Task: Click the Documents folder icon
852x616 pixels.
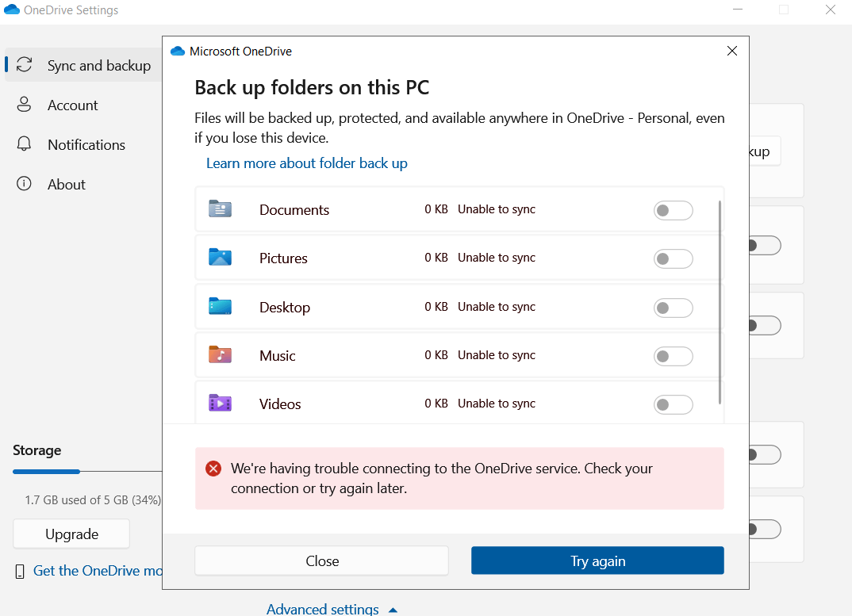Action: click(220, 209)
